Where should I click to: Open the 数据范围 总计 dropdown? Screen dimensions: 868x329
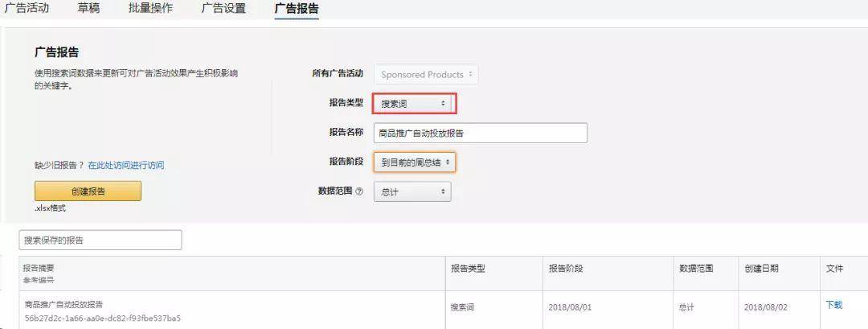[412, 191]
